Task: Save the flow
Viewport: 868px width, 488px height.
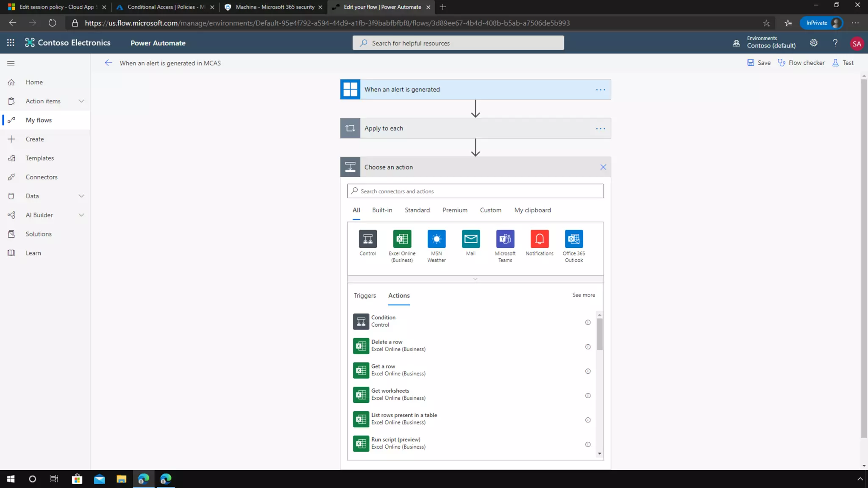Action: [x=759, y=63]
